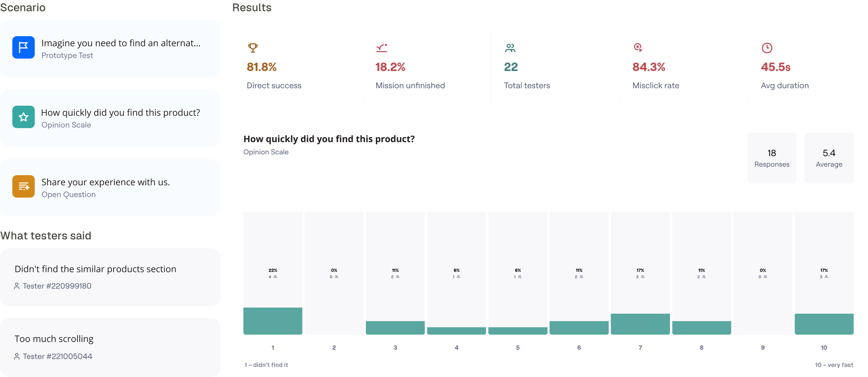
Task: Click the blue flag Prototype Test icon
Action: pyautogui.click(x=24, y=47)
